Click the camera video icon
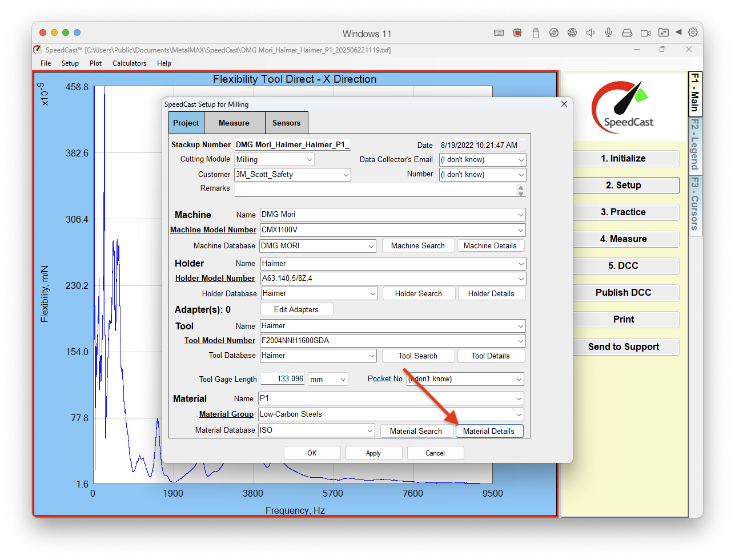The image size is (735, 560). click(x=645, y=33)
